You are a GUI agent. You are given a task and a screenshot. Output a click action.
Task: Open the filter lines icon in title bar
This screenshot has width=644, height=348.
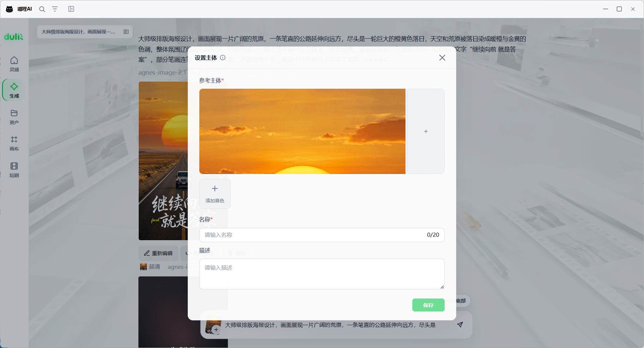55,9
